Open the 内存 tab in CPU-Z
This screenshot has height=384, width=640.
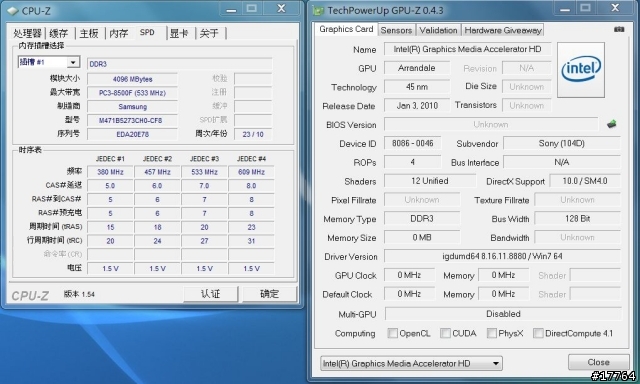click(119, 33)
